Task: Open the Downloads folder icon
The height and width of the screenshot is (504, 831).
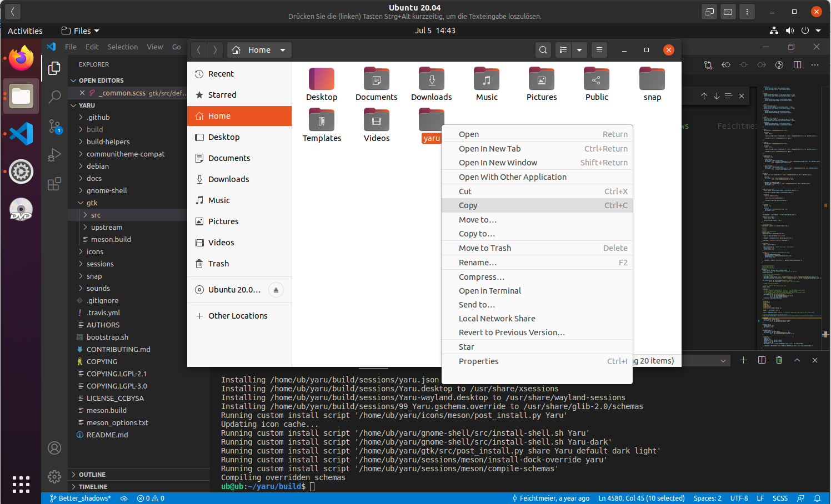Action: point(432,79)
